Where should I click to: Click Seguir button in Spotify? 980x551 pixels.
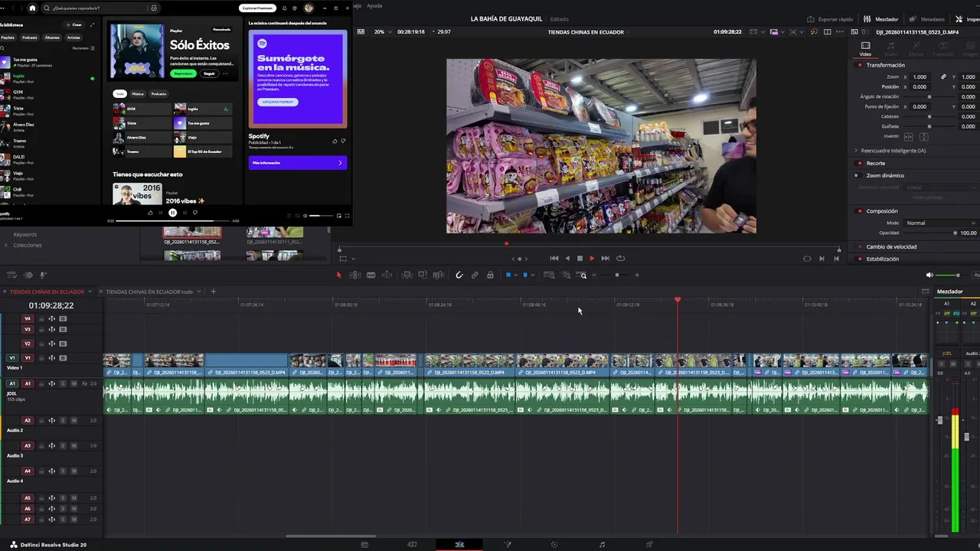coord(209,73)
